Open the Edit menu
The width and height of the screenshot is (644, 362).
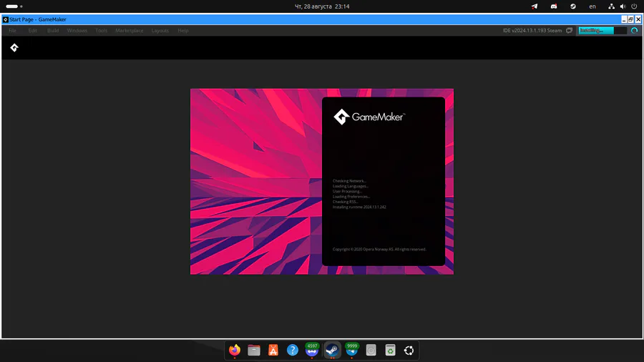pyautogui.click(x=32, y=30)
